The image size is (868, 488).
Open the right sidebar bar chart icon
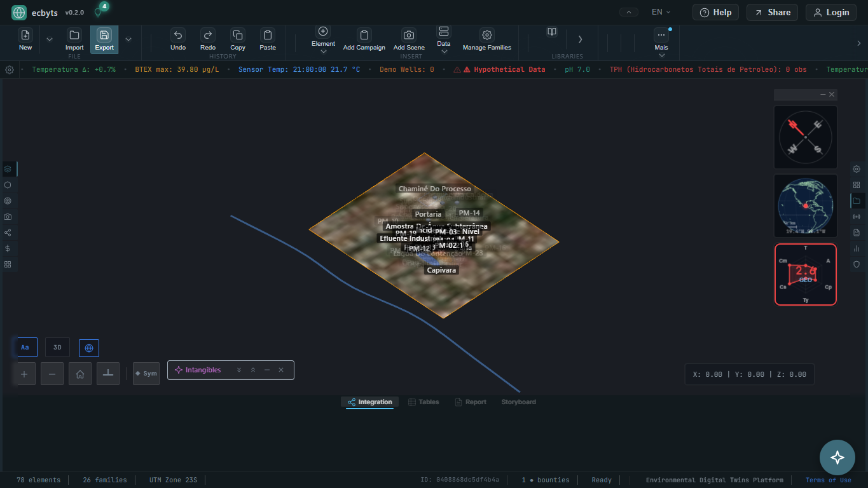(x=857, y=248)
